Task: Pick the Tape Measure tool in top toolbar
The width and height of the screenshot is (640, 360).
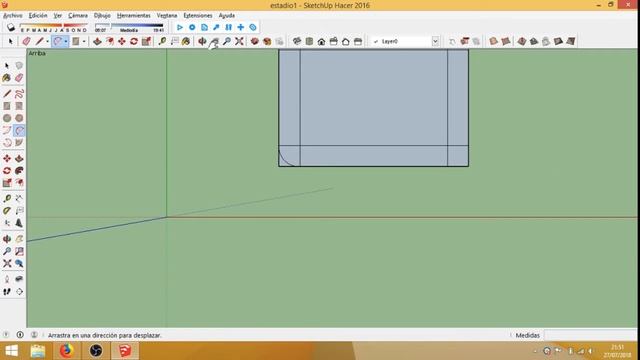Action: pos(162,41)
